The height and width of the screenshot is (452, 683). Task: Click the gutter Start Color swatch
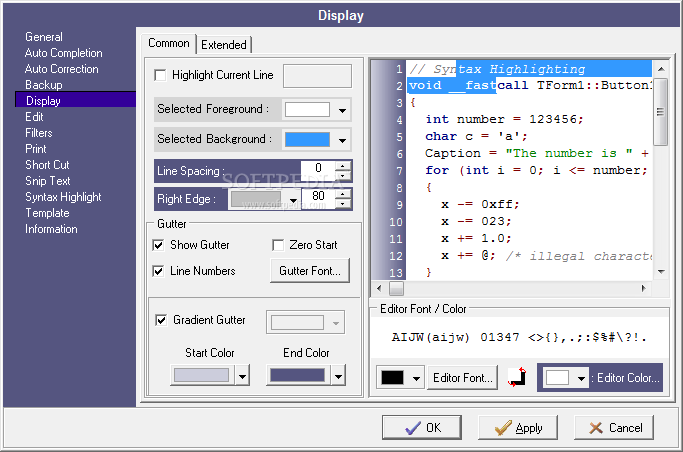(x=201, y=375)
